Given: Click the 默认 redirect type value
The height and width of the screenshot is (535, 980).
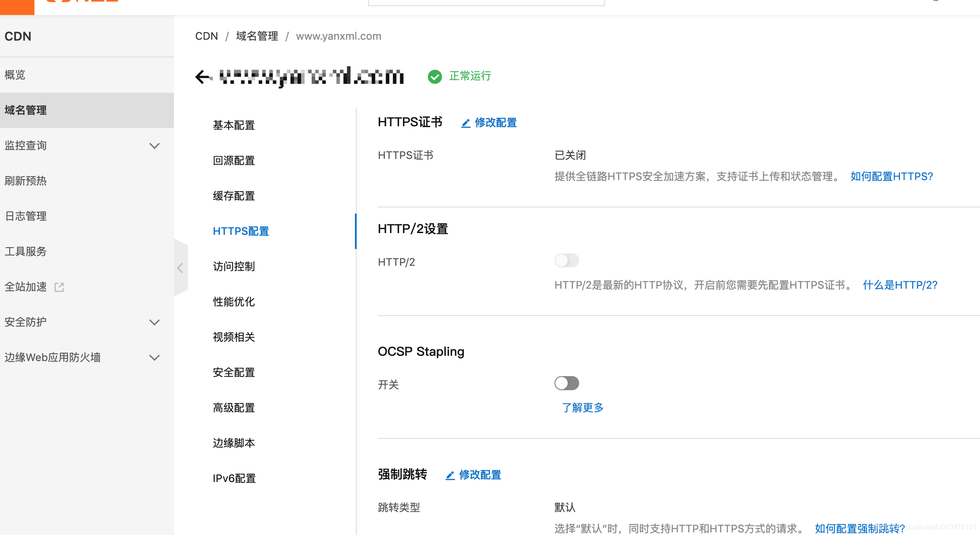Looking at the screenshot, I should pyautogui.click(x=565, y=508).
